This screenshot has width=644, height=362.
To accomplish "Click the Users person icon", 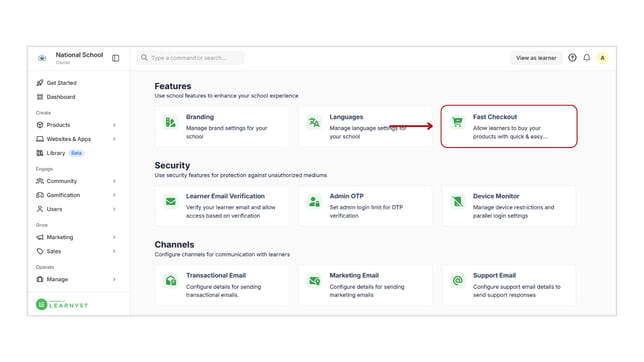I will point(40,209).
